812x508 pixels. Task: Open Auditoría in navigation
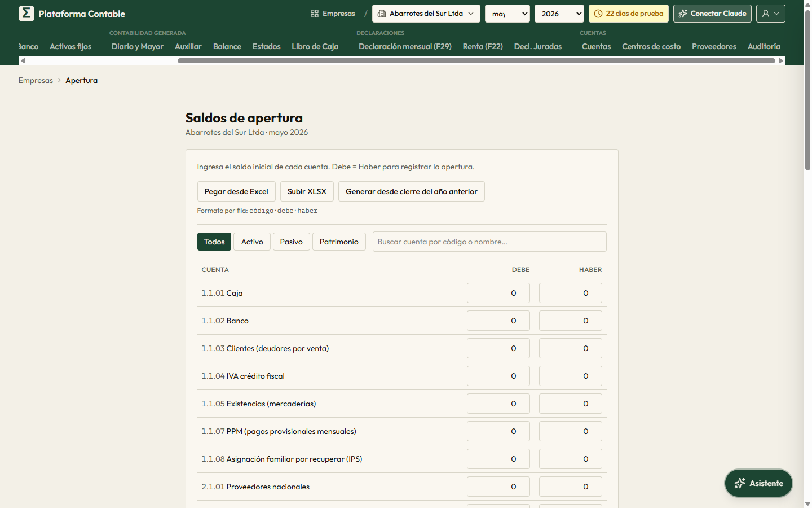click(x=764, y=46)
